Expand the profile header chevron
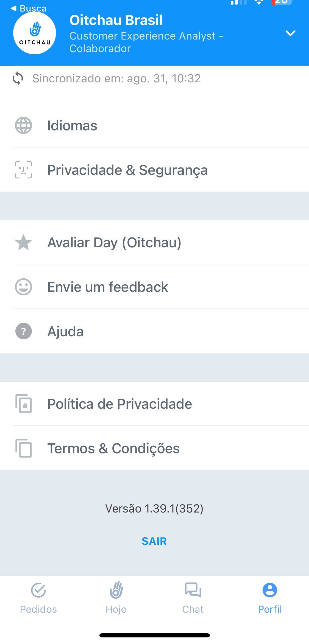This screenshot has height=644, width=309. [x=290, y=33]
